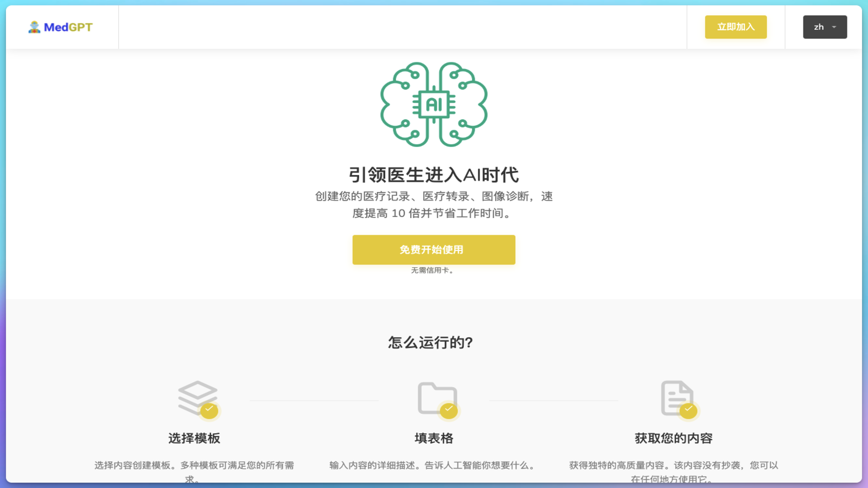The image size is (868, 488).
Task: Click the 填表格 step label
Action: point(433,438)
